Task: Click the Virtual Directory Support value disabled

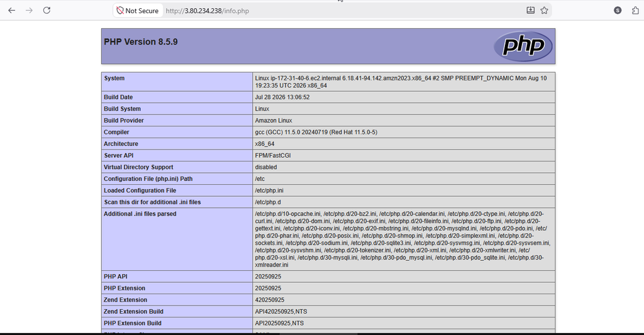Action: pyautogui.click(x=266, y=167)
